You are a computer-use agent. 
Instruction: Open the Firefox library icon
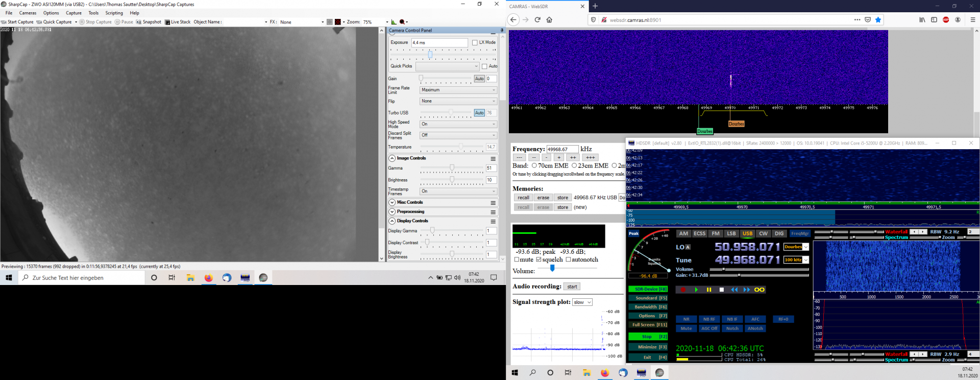(922, 20)
